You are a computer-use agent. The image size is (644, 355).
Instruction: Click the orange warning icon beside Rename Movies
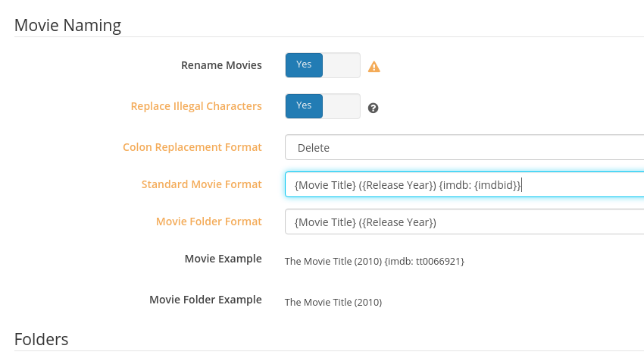coord(374,67)
